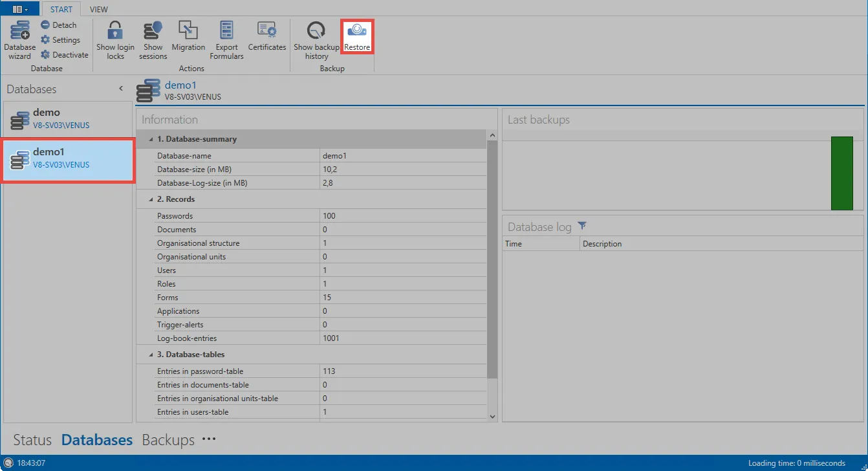
Task: Collapse the 2. Records section
Action: [x=151, y=199]
